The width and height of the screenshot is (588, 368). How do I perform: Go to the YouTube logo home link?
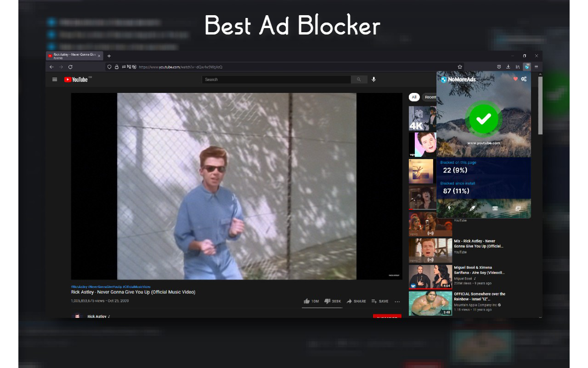click(76, 80)
